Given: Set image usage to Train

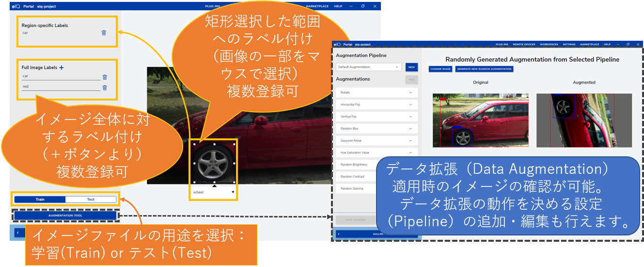Looking at the screenshot, I should point(40,200).
